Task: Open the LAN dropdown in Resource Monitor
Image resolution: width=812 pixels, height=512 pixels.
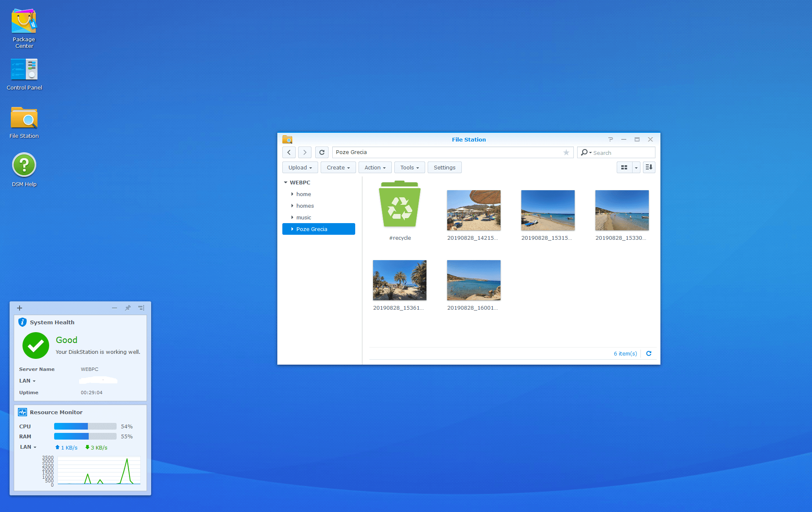Action: [28, 447]
